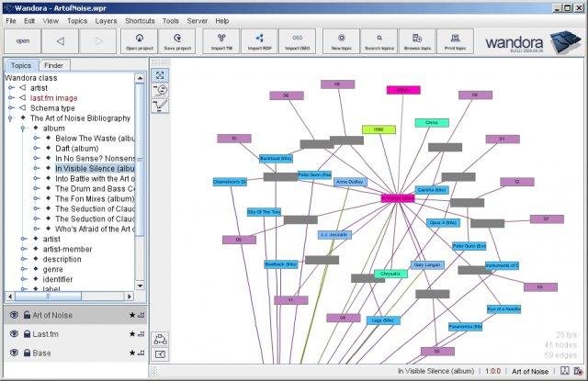The width and height of the screenshot is (588, 381).
Task: Click the star icon on Base layer
Action: click(132, 353)
